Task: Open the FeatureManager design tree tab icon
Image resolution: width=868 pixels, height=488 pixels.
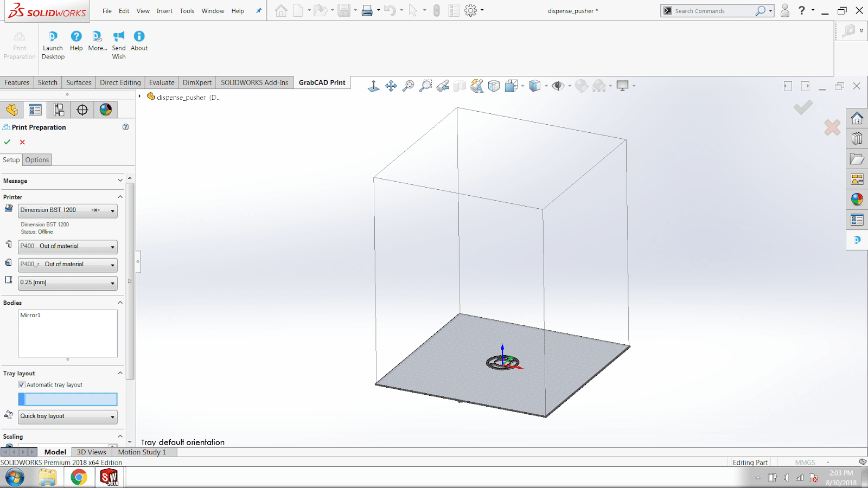Action: (12, 110)
